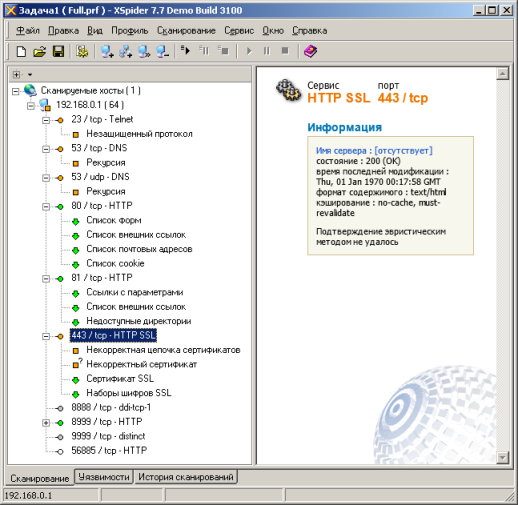Expand the 8999 / tcp - HTTP node
Viewport: 518px width, 505px height.
click(46, 423)
